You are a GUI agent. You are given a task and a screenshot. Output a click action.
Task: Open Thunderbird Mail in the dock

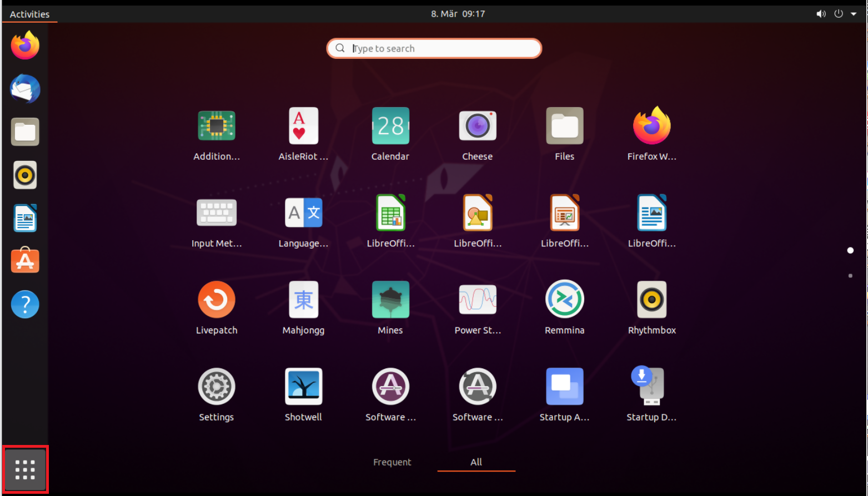pos(25,89)
